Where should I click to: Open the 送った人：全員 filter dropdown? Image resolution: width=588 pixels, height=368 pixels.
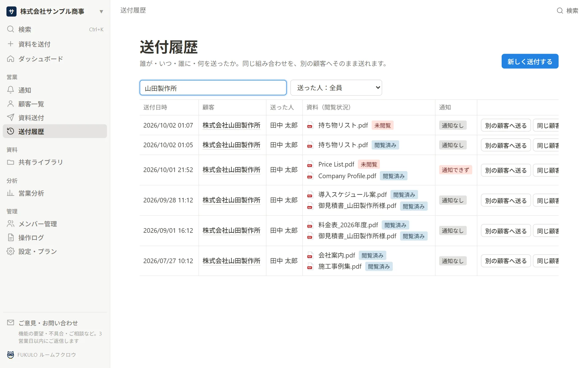click(336, 88)
